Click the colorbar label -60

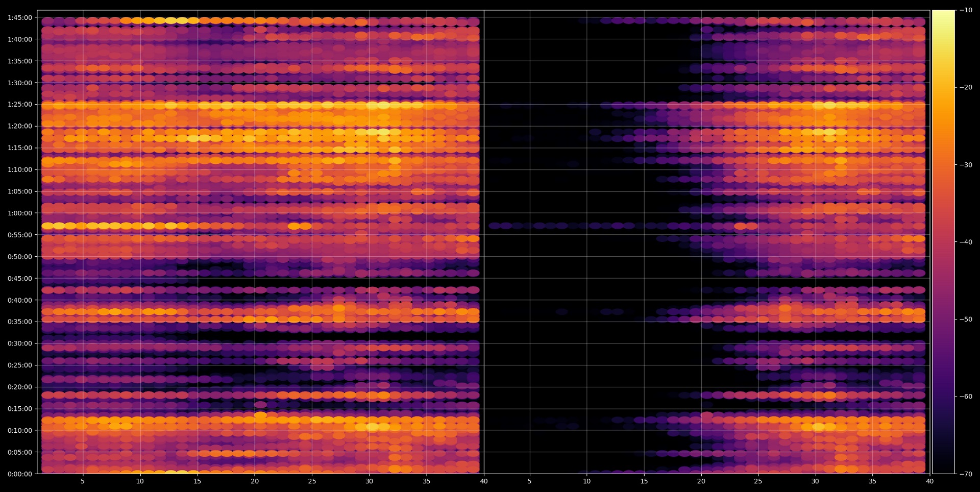pos(966,397)
